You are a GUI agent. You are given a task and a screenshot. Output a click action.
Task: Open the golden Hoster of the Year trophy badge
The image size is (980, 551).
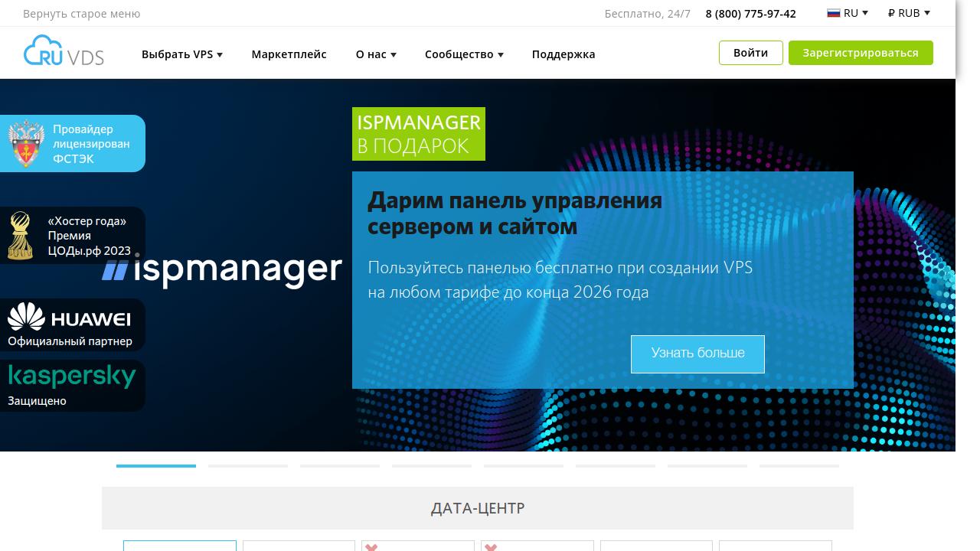click(21, 236)
